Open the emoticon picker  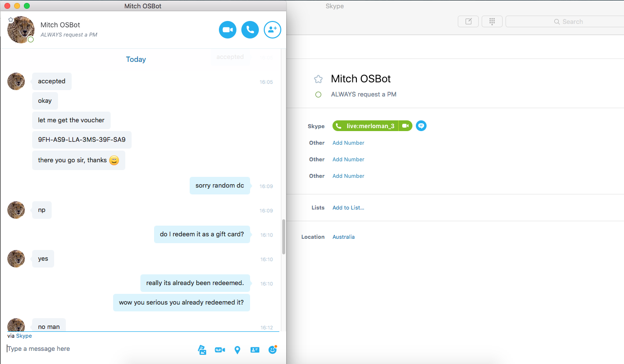[x=273, y=349]
